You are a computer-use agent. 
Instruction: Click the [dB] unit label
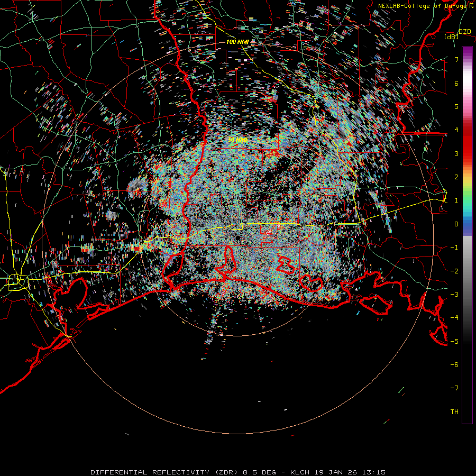(452, 37)
